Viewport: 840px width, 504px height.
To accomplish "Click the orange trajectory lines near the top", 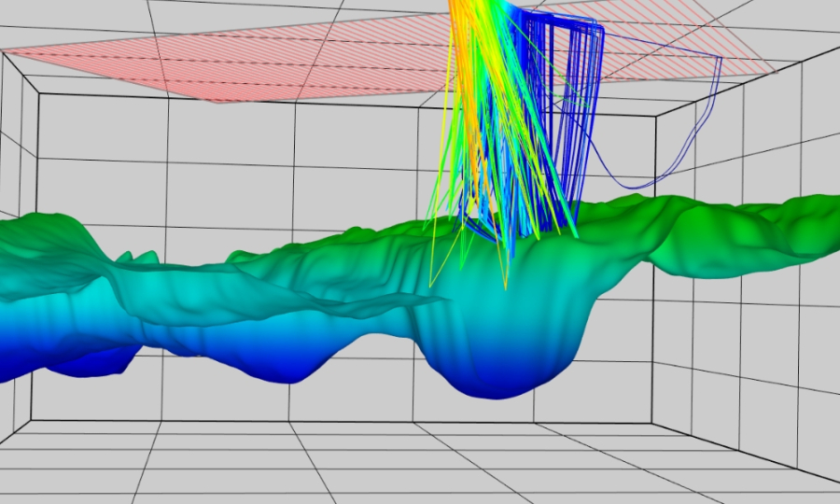I will (464, 56).
